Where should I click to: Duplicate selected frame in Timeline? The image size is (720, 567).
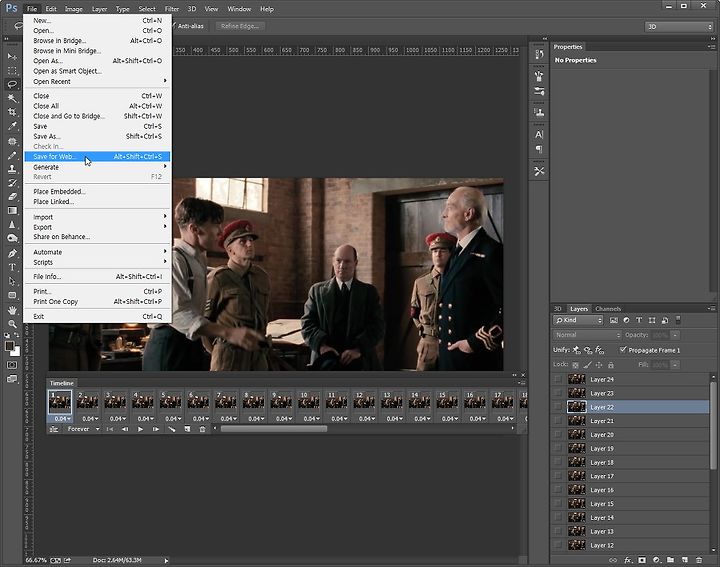pyautogui.click(x=187, y=429)
